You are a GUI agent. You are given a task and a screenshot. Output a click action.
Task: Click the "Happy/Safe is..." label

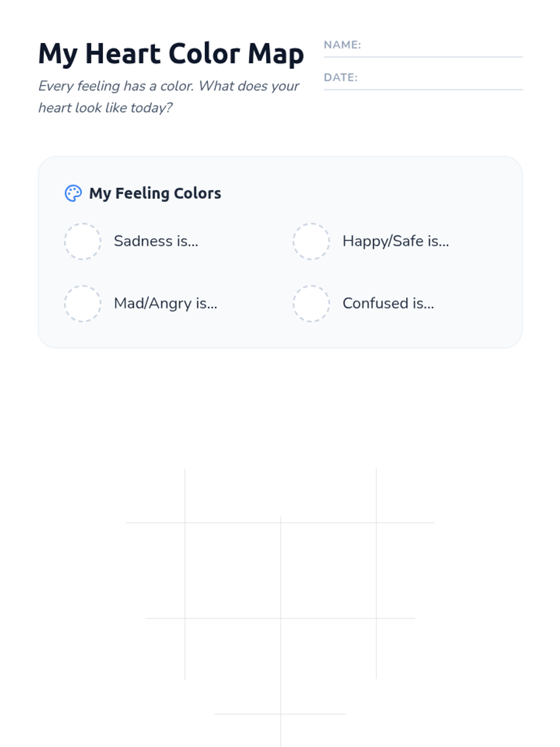396,241
